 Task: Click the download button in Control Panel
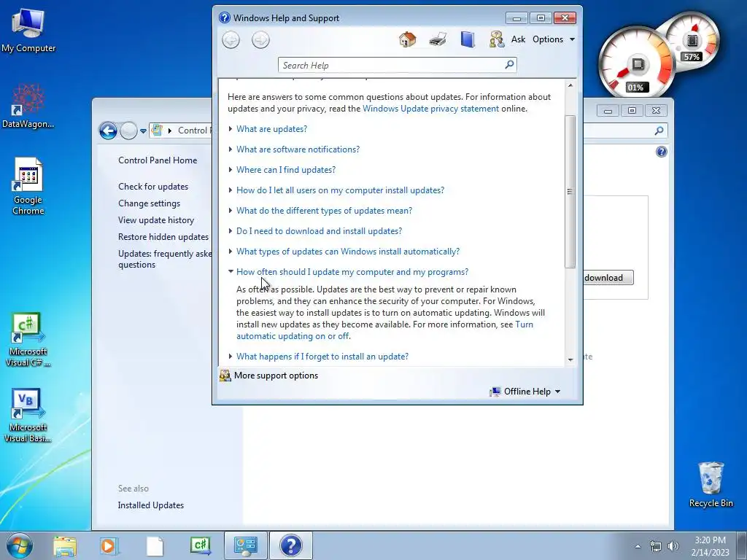pos(608,278)
